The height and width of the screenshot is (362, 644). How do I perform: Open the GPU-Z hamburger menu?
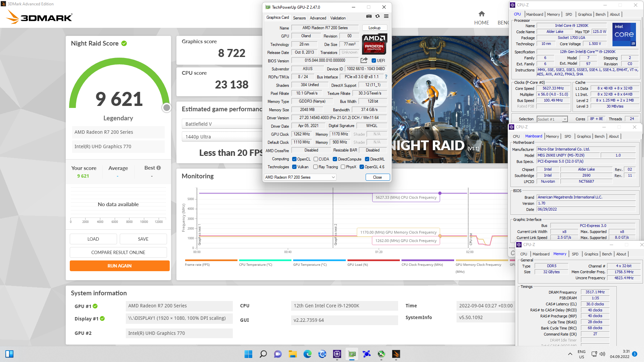pos(386,16)
